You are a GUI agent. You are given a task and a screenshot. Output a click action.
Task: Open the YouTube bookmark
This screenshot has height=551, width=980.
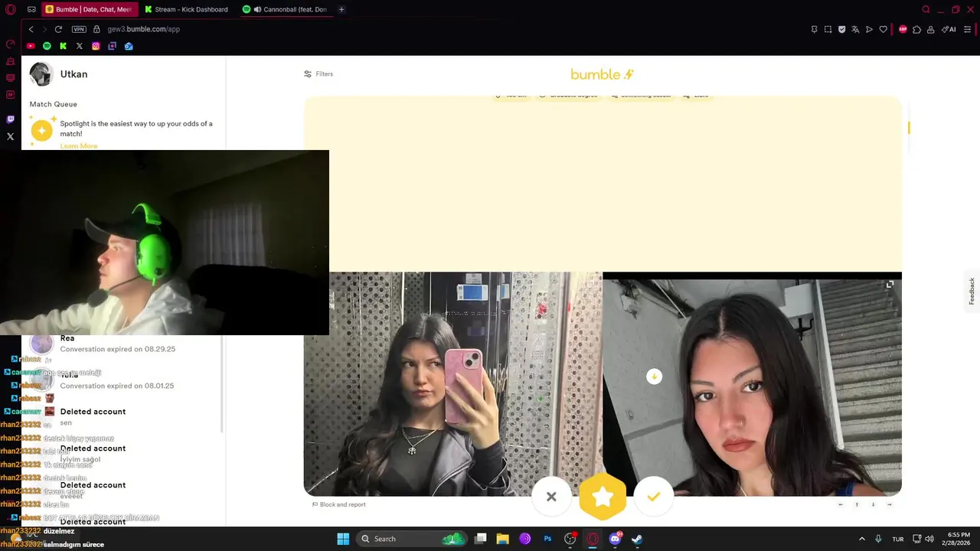point(31,46)
